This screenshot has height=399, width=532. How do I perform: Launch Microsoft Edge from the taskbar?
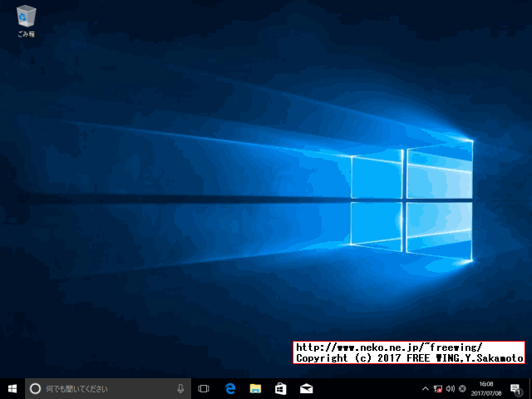click(x=230, y=388)
